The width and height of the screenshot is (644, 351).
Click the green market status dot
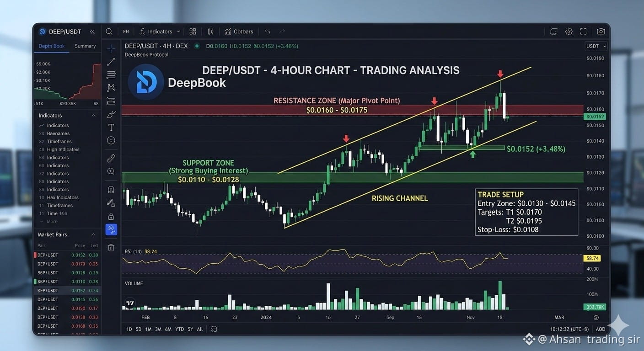click(x=197, y=46)
